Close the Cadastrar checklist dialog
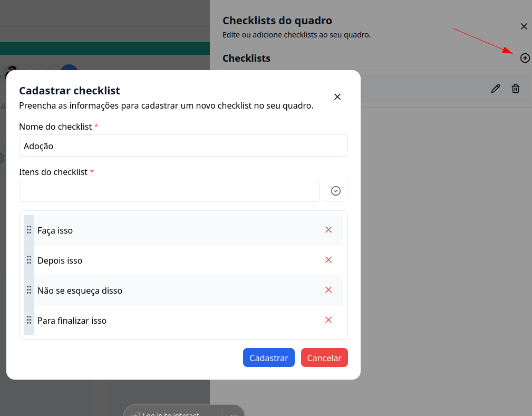 (337, 97)
